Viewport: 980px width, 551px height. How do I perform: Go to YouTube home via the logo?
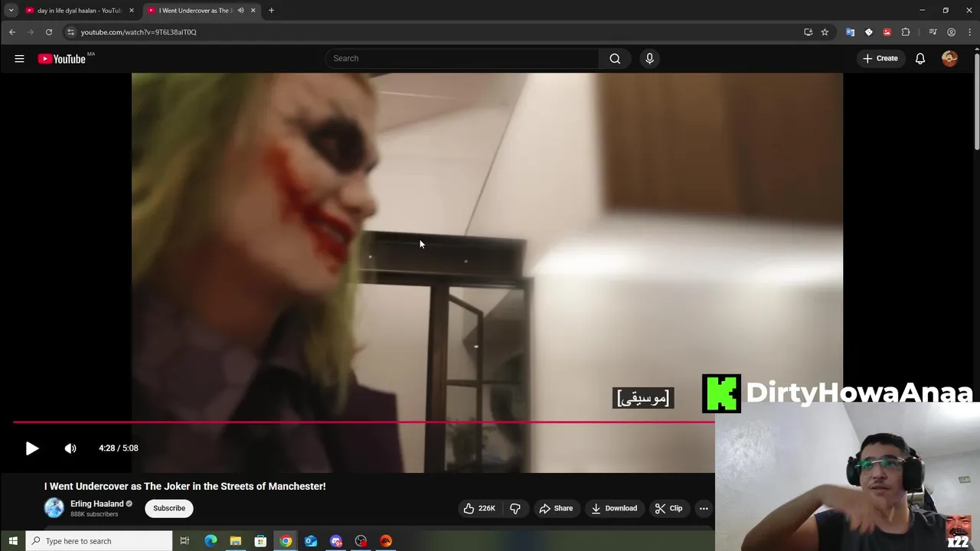[x=61, y=59]
